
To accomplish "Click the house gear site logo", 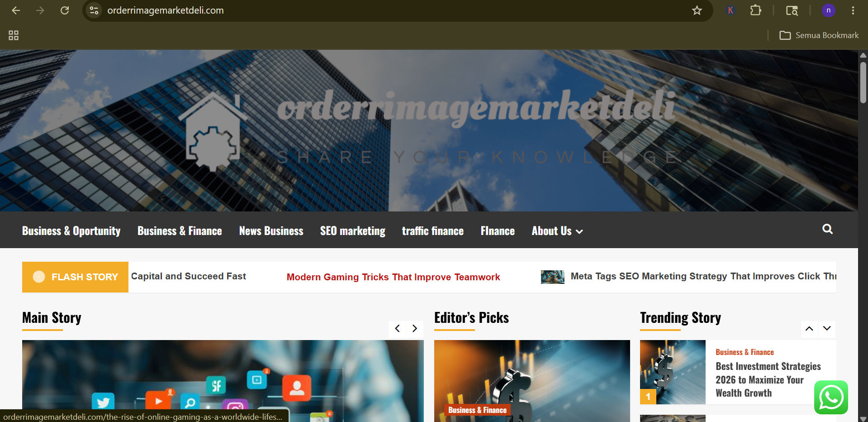I will click(213, 132).
